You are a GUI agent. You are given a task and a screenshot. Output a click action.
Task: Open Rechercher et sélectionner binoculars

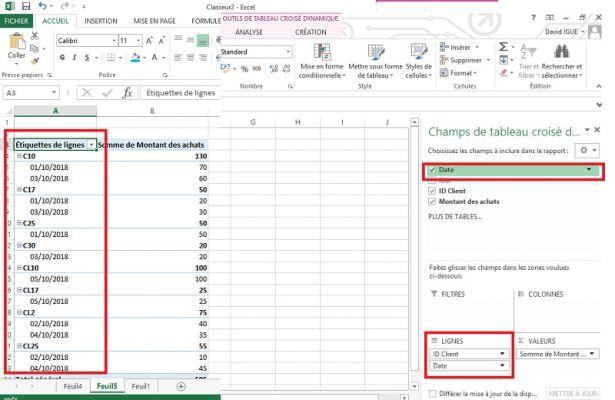[562, 61]
